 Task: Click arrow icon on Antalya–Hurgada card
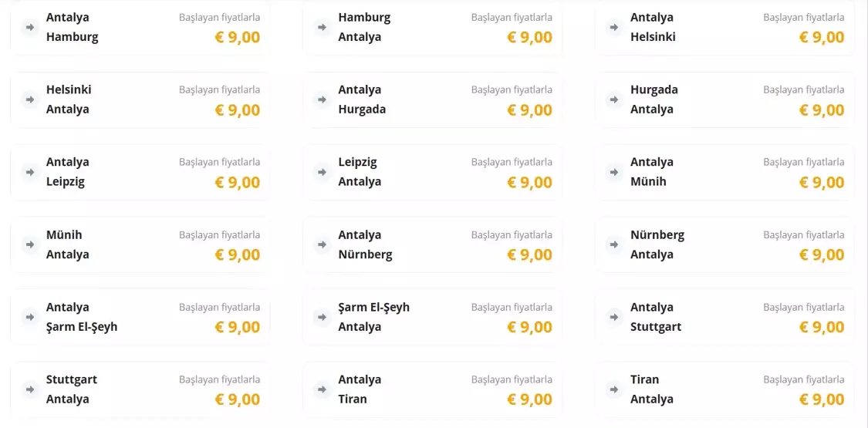point(322,99)
